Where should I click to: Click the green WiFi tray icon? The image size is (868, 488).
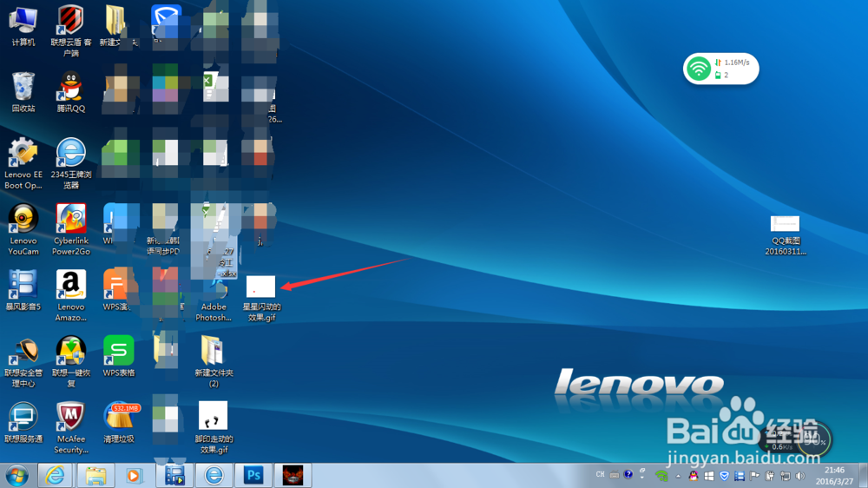(x=661, y=476)
